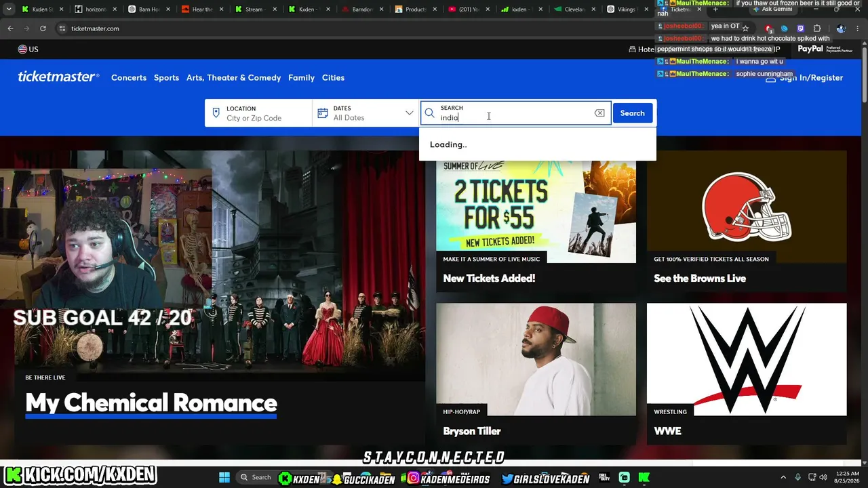Clear the search field text
868x488 pixels.
[x=599, y=113]
